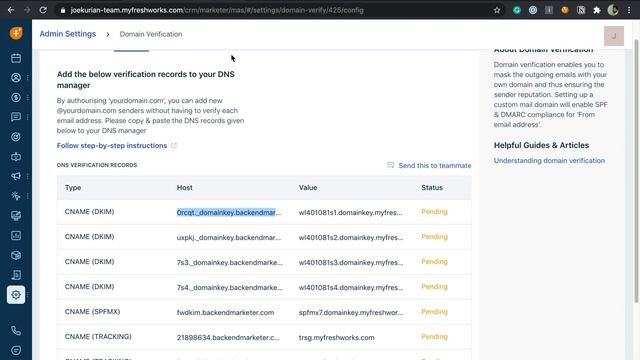Go to the Admin Settings breadcrumb
The width and height of the screenshot is (640, 360).
click(68, 34)
